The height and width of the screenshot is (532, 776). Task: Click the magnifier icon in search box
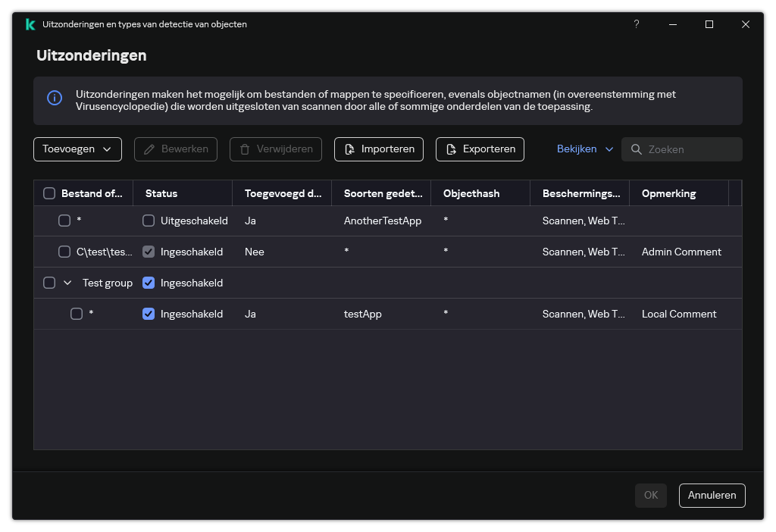(637, 149)
